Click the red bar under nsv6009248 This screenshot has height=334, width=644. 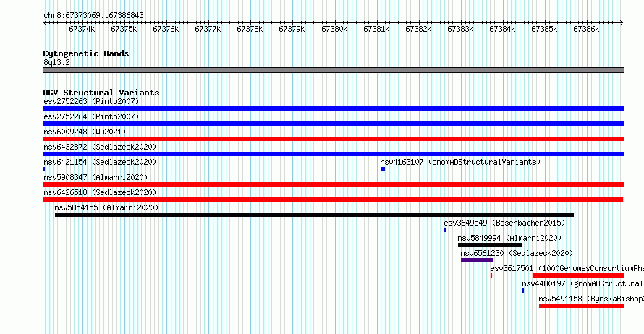coord(333,139)
